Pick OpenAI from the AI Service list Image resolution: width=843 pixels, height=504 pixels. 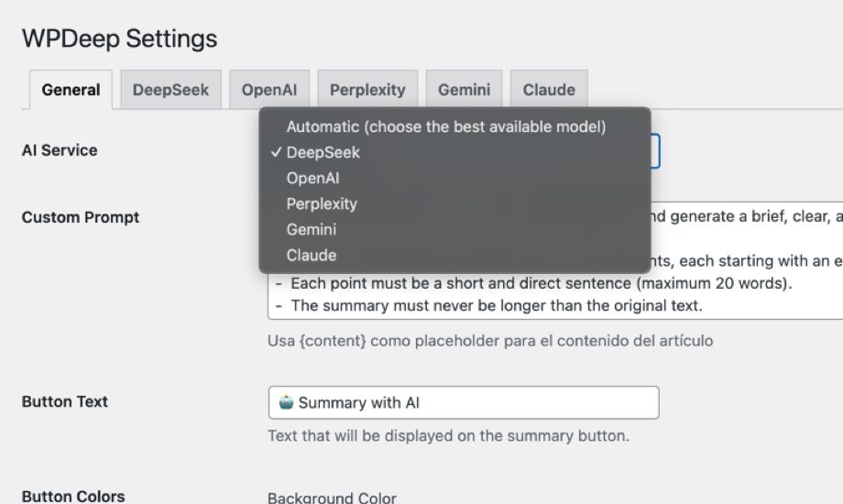[312, 179]
